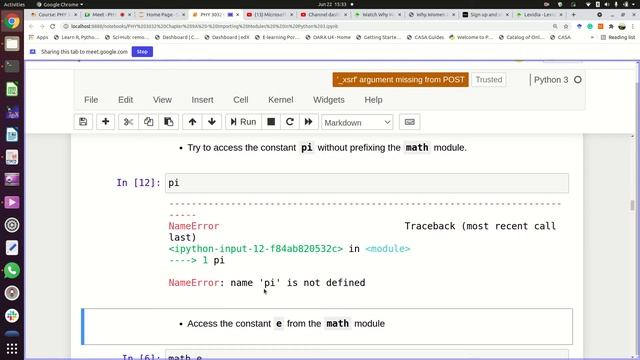Paste cells below icon
640x360 pixels.
point(168,122)
